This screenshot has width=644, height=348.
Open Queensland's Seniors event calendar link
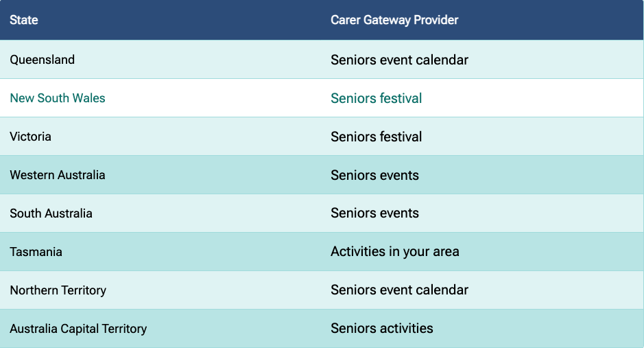399,60
